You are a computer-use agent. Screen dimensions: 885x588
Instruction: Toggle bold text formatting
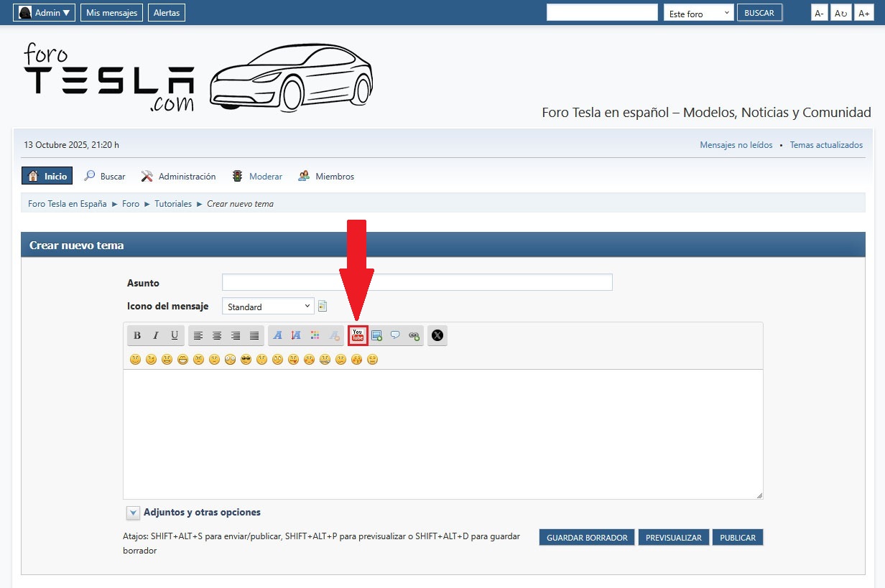136,335
